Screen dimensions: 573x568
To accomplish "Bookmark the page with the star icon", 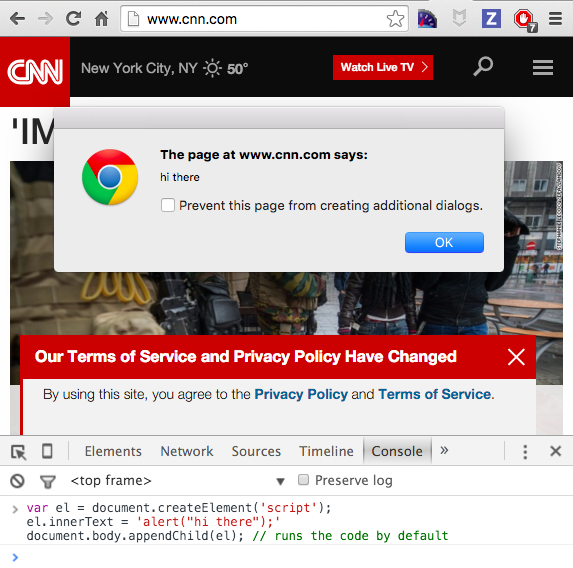I will 395,19.
